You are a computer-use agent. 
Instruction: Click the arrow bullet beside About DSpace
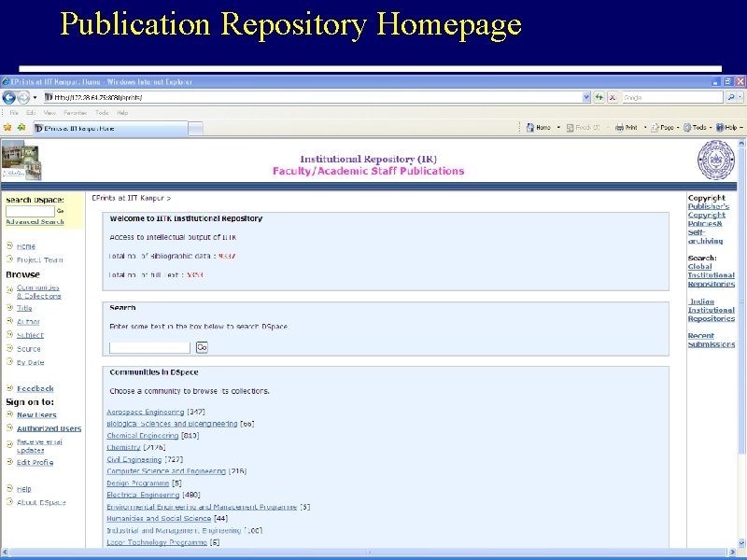tap(9, 501)
